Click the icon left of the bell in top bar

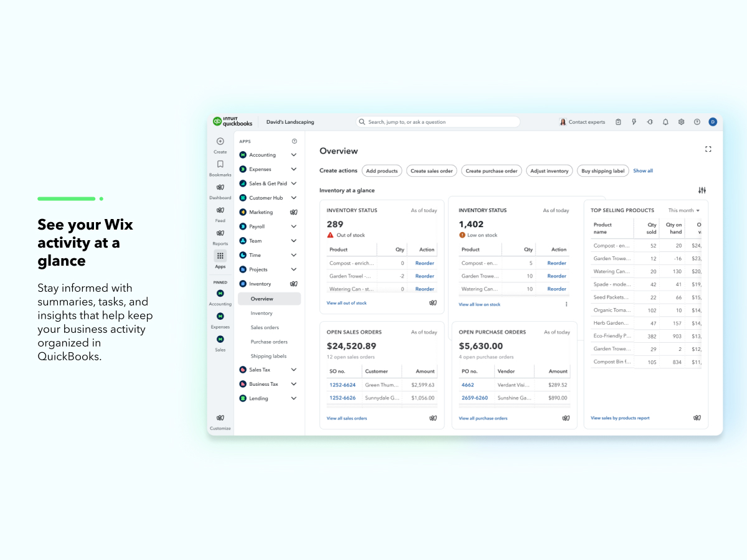pyautogui.click(x=650, y=122)
